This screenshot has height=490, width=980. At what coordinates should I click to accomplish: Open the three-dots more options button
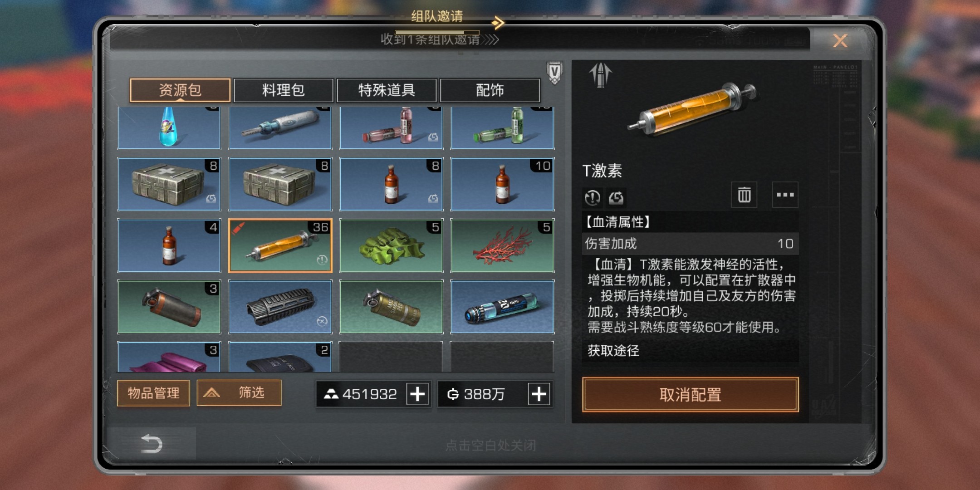(x=785, y=195)
